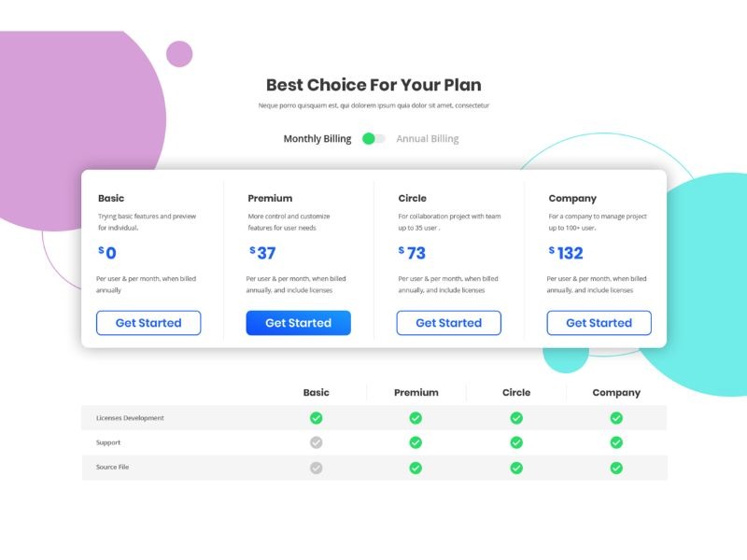Click the Circle checkmark in Support row
The width and height of the screenshot is (747, 560).
(x=515, y=442)
